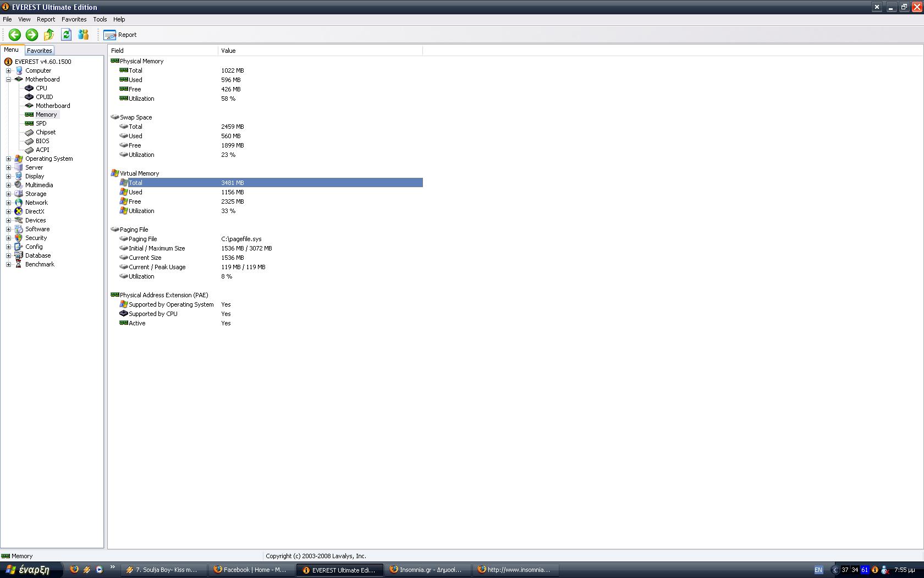This screenshot has height=578, width=924.
Task: Click the Field column header
Action: pyautogui.click(x=163, y=51)
